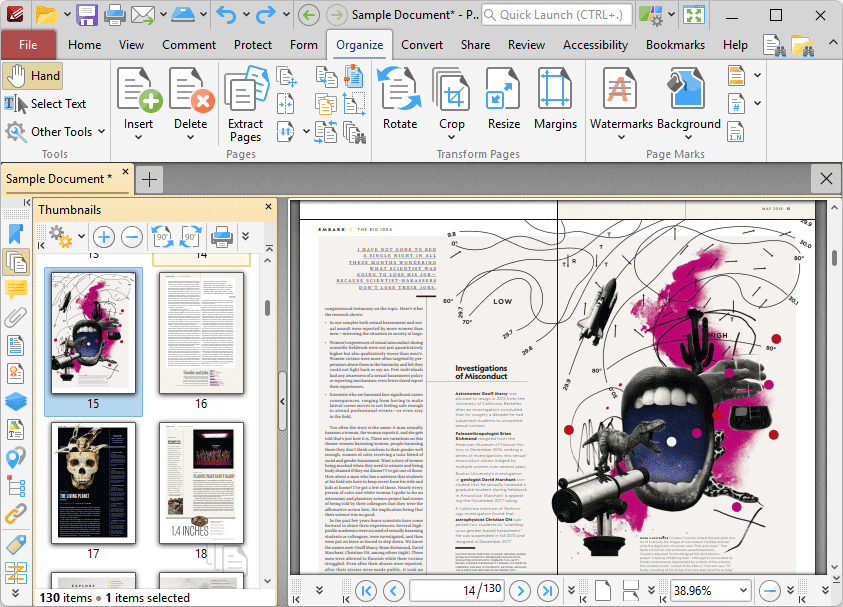
Task: Go to the next page
Action: click(519, 589)
